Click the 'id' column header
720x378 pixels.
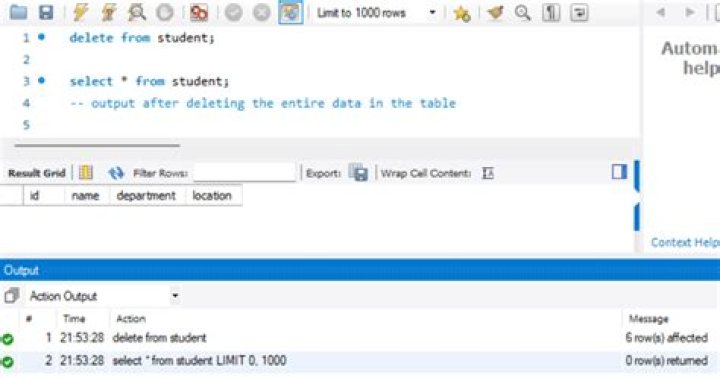tap(44, 196)
